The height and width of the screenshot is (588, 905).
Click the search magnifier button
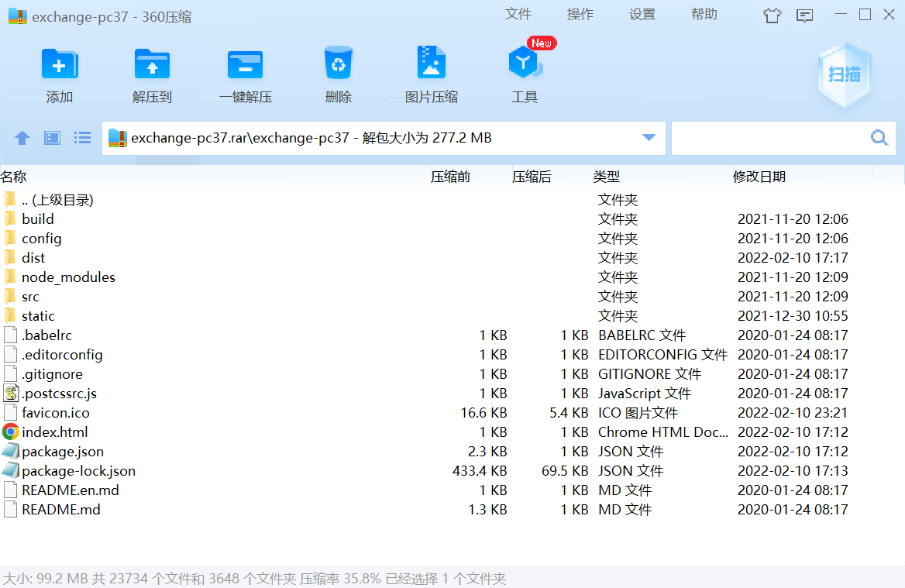click(x=879, y=137)
